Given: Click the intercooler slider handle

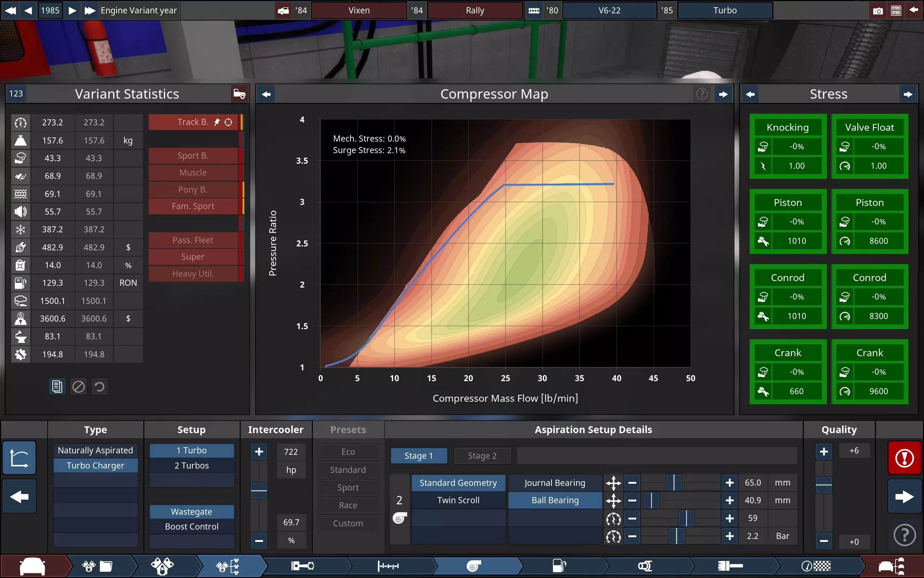Looking at the screenshot, I should [x=259, y=491].
